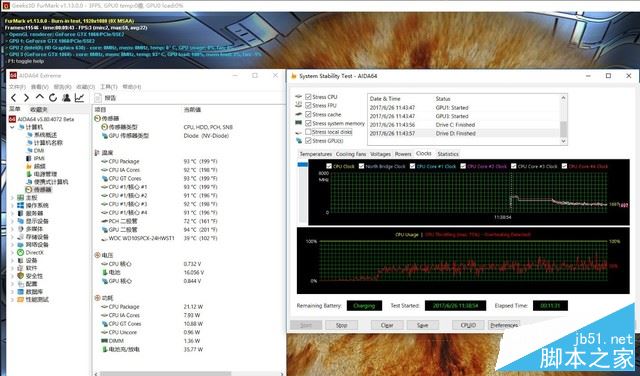
Task: Uncheck Stress CPU
Action: point(308,97)
